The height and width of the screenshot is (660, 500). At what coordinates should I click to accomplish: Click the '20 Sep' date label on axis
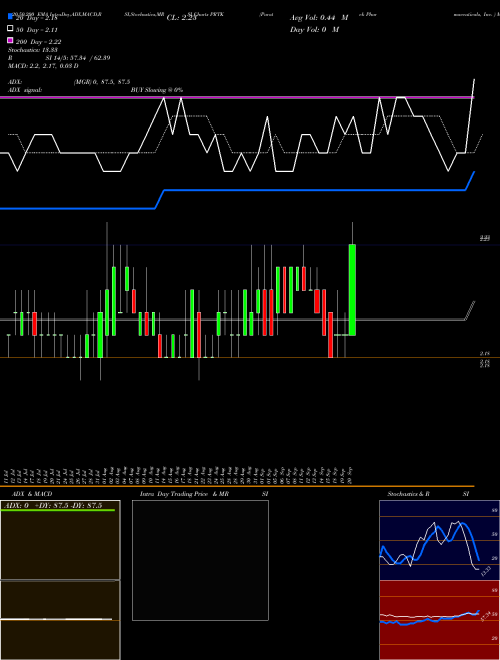click(350, 475)
